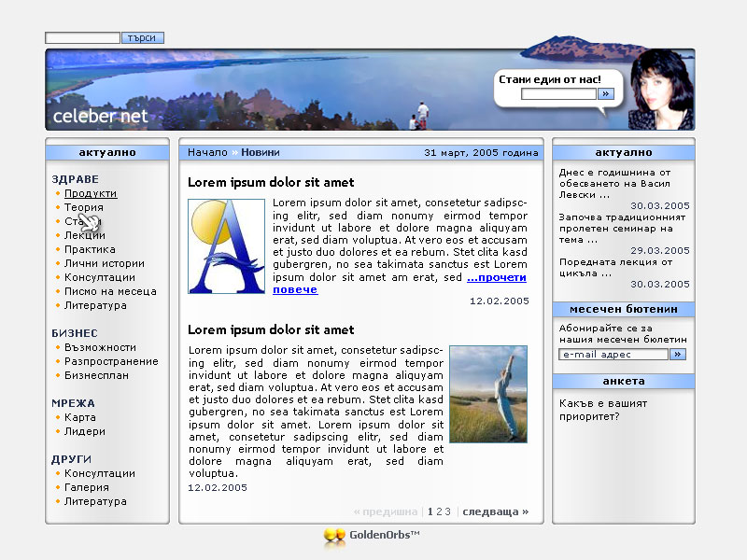
Task: Go to Лични истории in the sidebar
Action: (x=104, y=263)
